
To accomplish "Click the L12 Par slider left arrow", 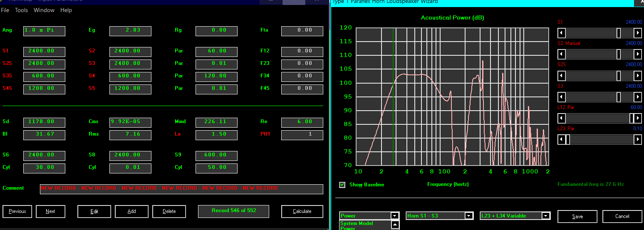I will tap(562, 119).
